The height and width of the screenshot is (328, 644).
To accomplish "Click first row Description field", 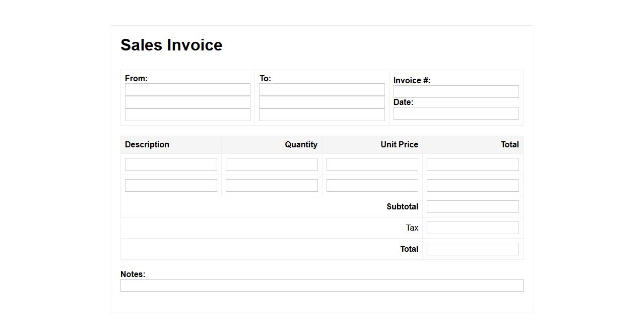I will [171, 165].
